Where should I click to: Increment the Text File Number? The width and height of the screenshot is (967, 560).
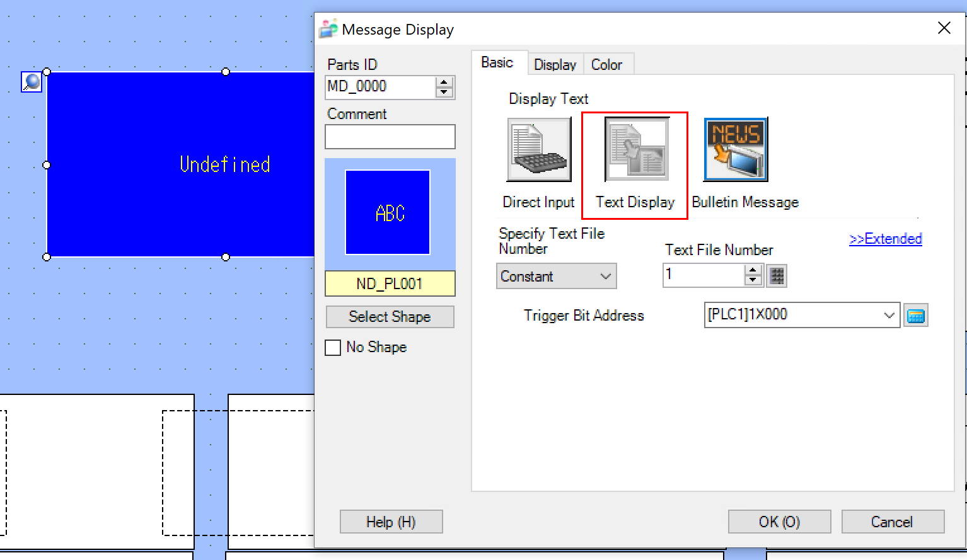point(753,270)
